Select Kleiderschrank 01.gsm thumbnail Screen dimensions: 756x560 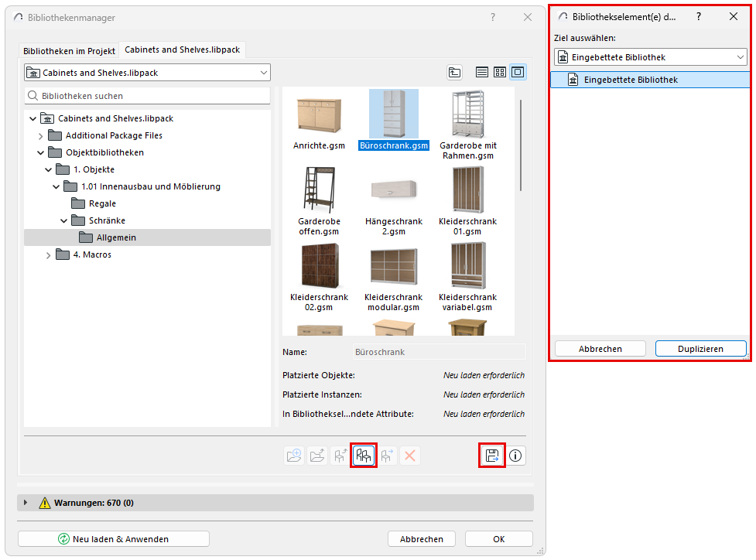click(467, 201)
